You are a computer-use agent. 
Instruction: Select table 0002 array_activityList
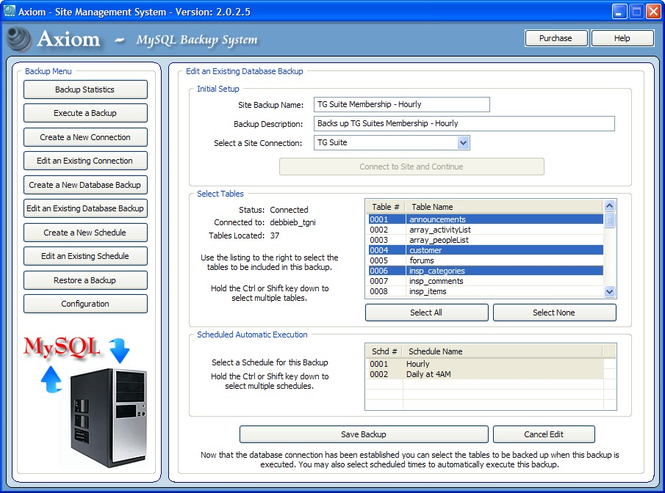[485, 230]
